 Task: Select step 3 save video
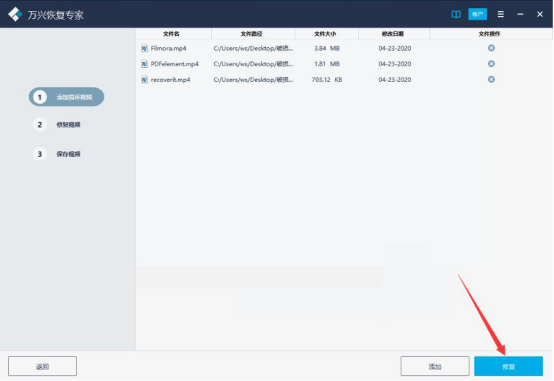57,154
